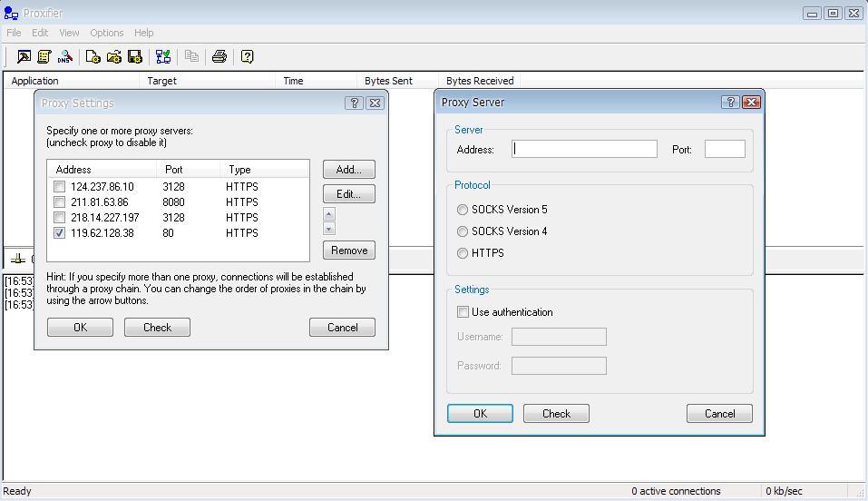Focus the Port input field

pyautogui.click(x=726, y=149)
